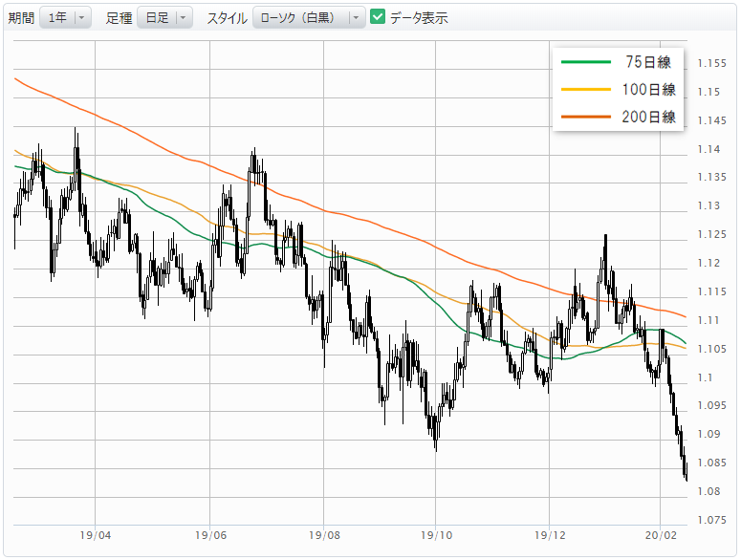Click the 1.13 price axis label
This screenshot has height=560, width=741.
point(708,205)
